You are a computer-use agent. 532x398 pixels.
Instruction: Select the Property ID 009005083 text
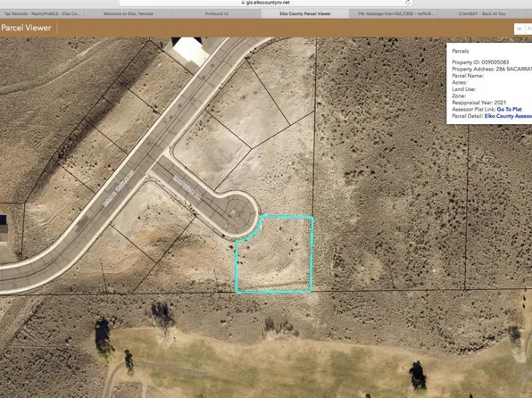(x=480, y=62)
